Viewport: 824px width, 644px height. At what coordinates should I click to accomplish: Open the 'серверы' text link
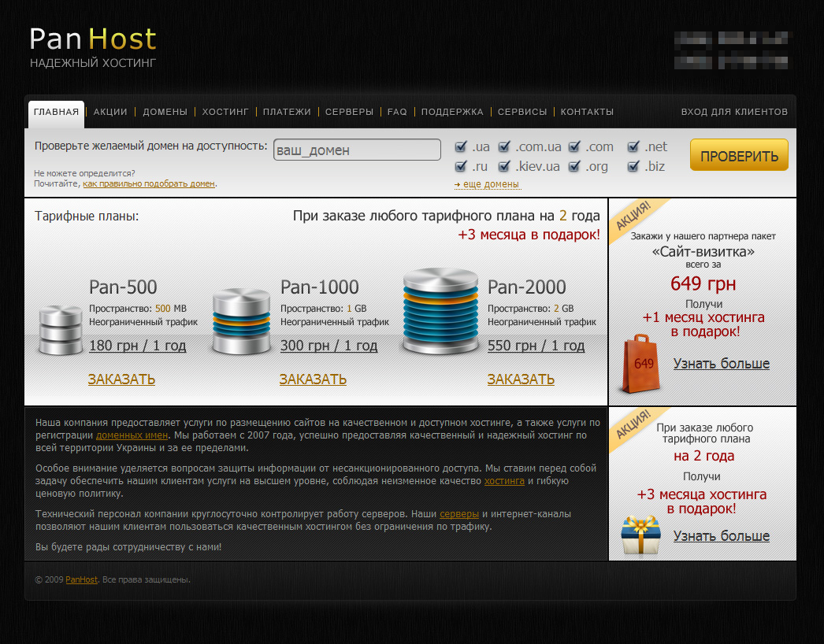pos(459,514)
